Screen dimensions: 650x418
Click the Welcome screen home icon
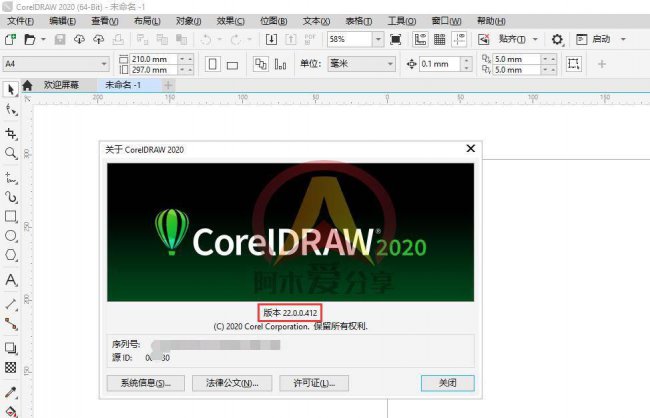tap(27, 85)
